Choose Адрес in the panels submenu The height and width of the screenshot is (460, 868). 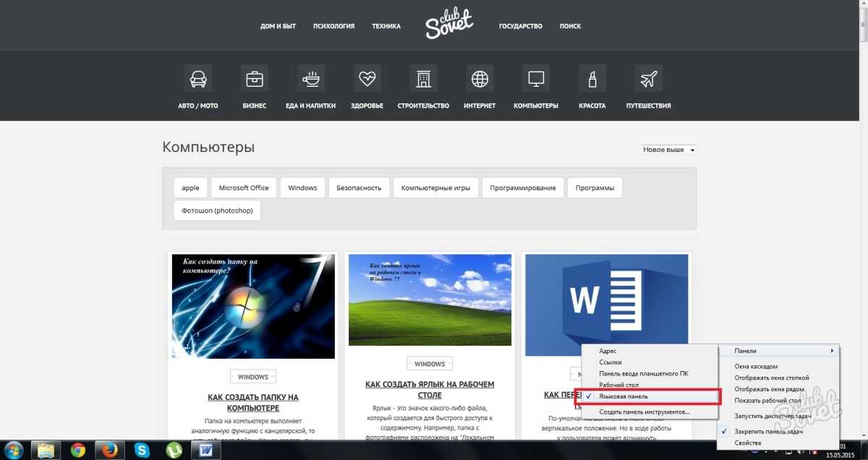coord(608,351)
